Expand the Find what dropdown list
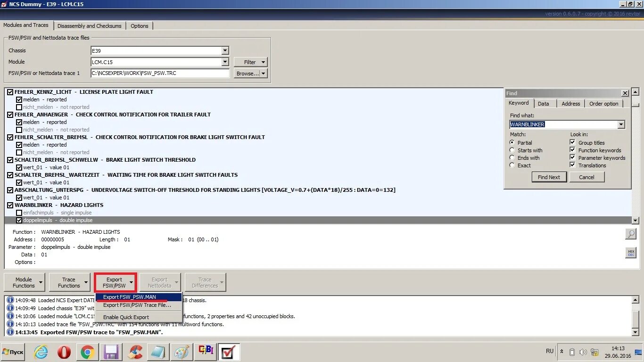Viewport: 644px width, 362px height. pyautogui.click(x=621, y=124)
